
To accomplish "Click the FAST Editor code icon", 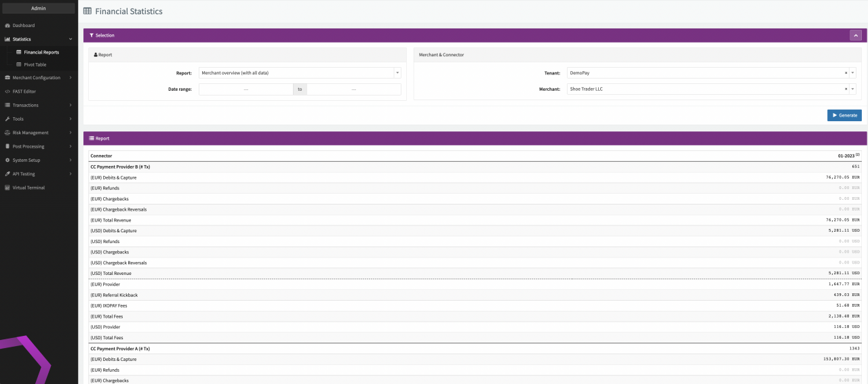I will 7,91.
